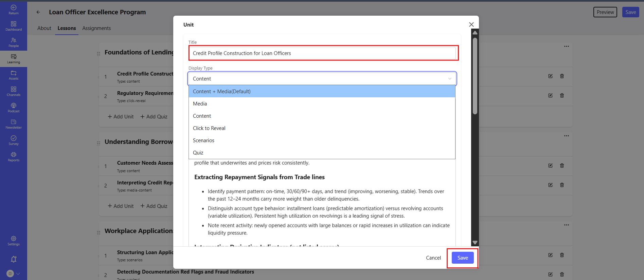Click the dialog's vertical scrollbar thumb
The width and height of the screenshot is (644, 280).
(475, 76)
